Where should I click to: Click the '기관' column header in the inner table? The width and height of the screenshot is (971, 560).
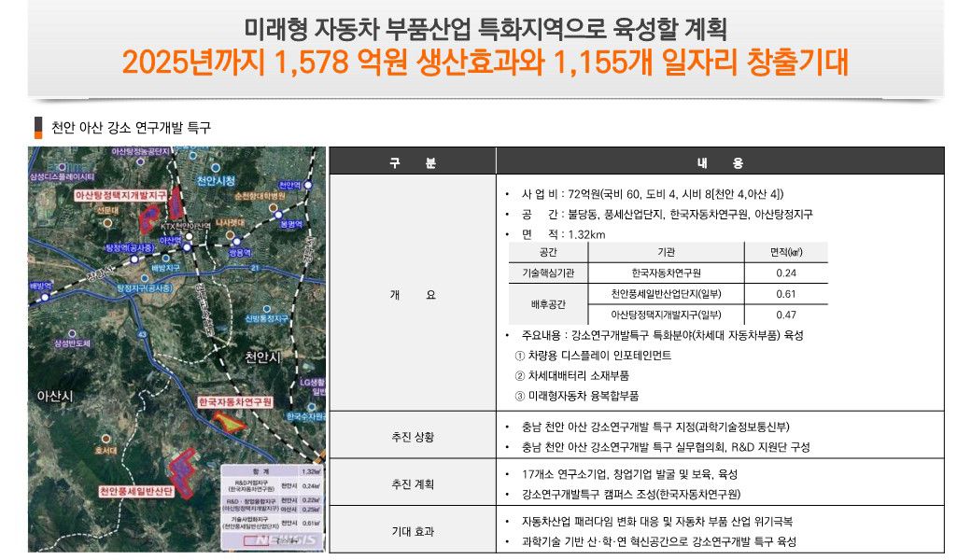click(667, 252)
